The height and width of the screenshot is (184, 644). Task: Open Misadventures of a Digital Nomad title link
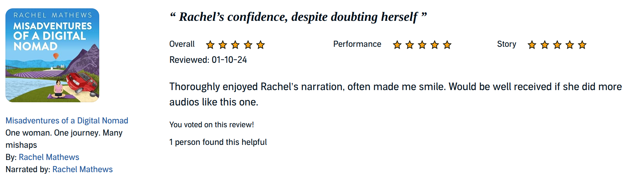67,121
